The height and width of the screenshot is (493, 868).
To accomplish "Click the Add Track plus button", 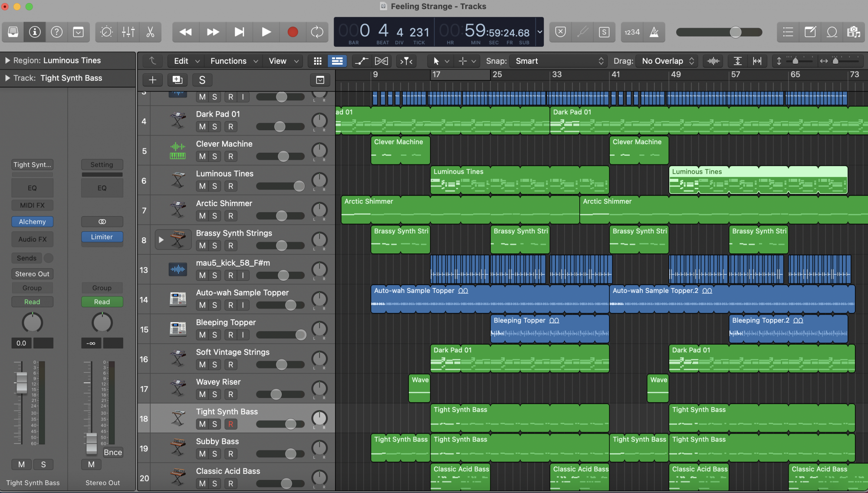I will (x=153, y=80).
